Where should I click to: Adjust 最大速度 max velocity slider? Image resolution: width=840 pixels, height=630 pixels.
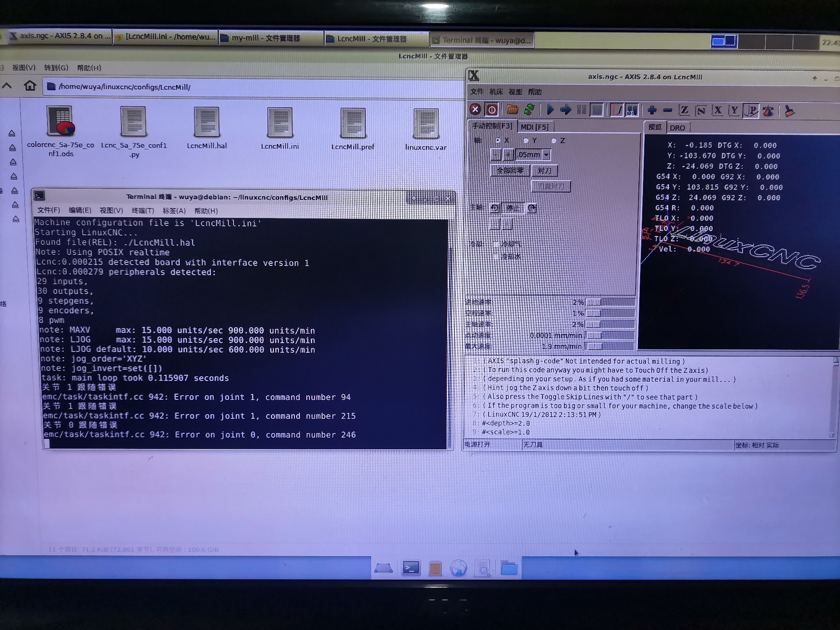coord(610,346)
